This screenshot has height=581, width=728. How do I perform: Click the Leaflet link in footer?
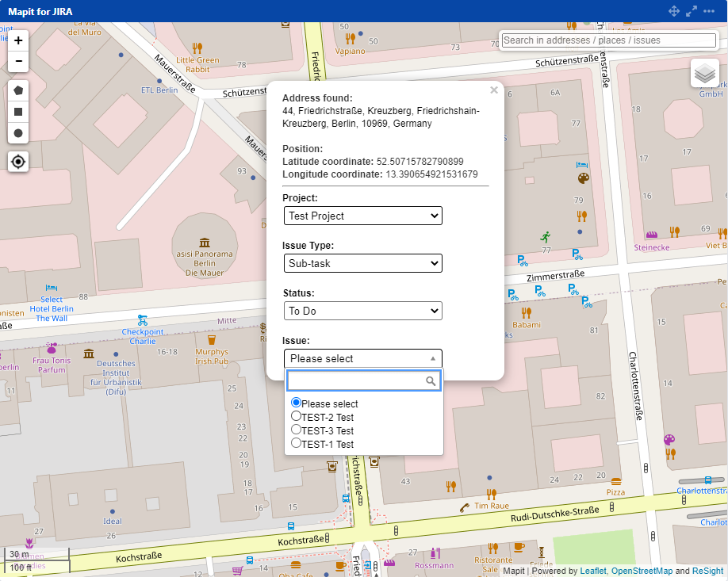coord(592,571)
